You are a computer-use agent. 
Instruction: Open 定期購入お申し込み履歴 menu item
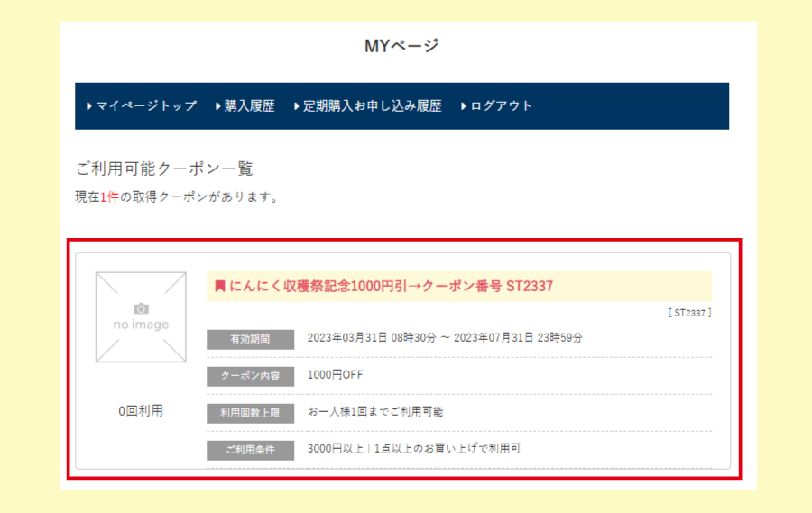pyautogui.click(x=372, y=106)
